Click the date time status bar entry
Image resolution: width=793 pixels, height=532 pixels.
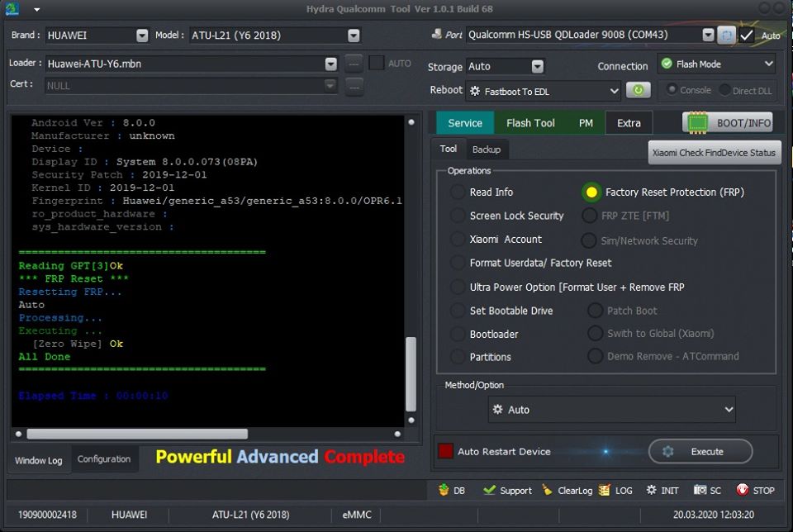click(713, 515)
